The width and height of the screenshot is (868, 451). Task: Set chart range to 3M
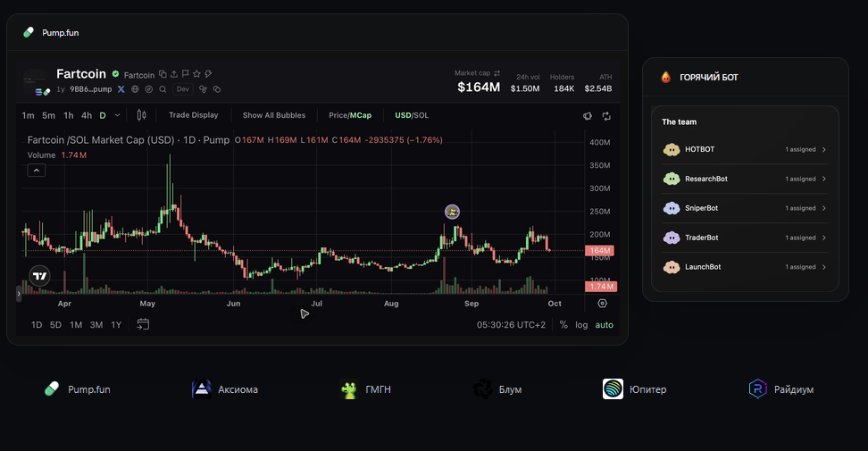pyautogui.click(x=96, y=325)
